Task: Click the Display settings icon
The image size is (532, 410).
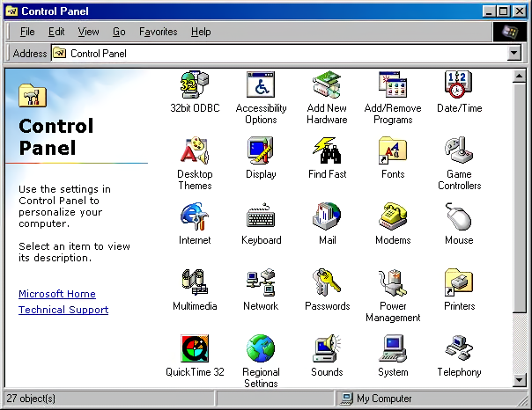Action: [261, 152]
